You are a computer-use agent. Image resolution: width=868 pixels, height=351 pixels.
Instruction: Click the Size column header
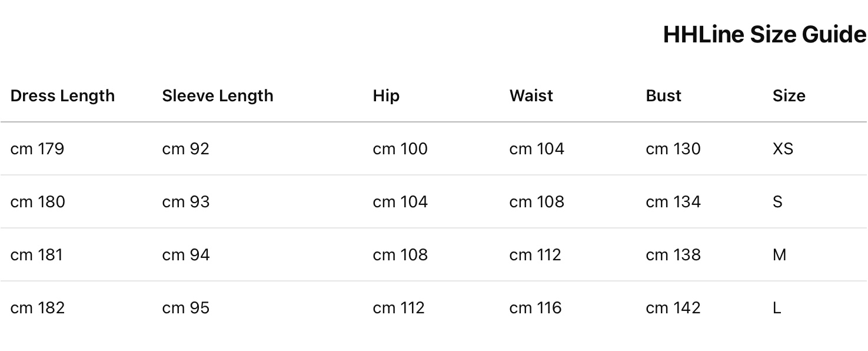click(789, 96)
